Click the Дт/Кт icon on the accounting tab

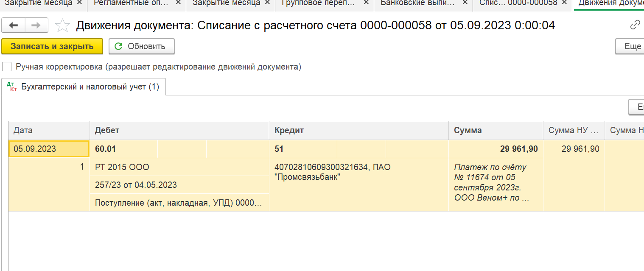tap(12, 87)
